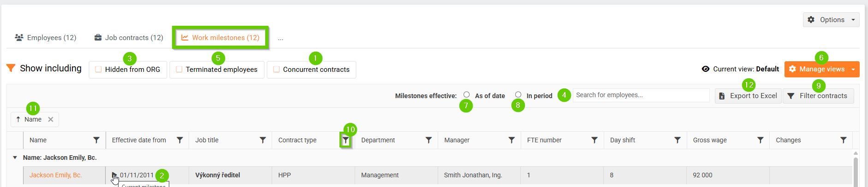Expand the Manage views dropdown arrow
This screenshot has height=187, width=868.
[x=853, y=69]
